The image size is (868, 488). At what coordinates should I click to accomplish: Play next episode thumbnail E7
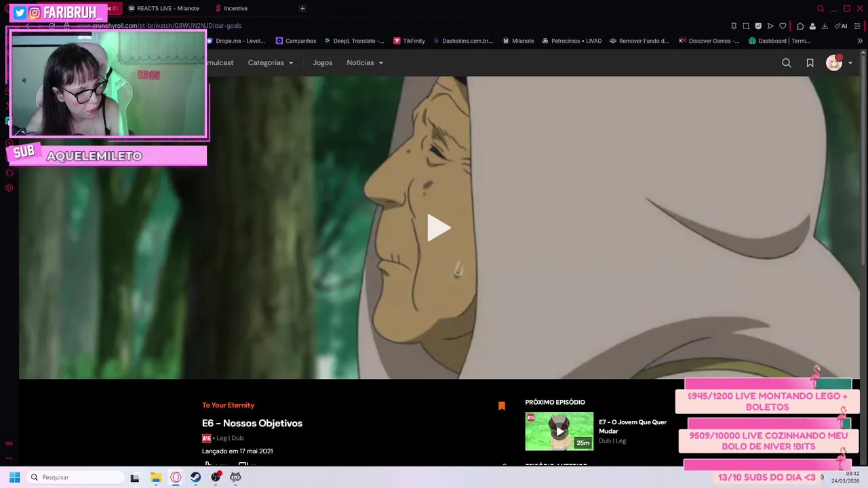[559, 431]
